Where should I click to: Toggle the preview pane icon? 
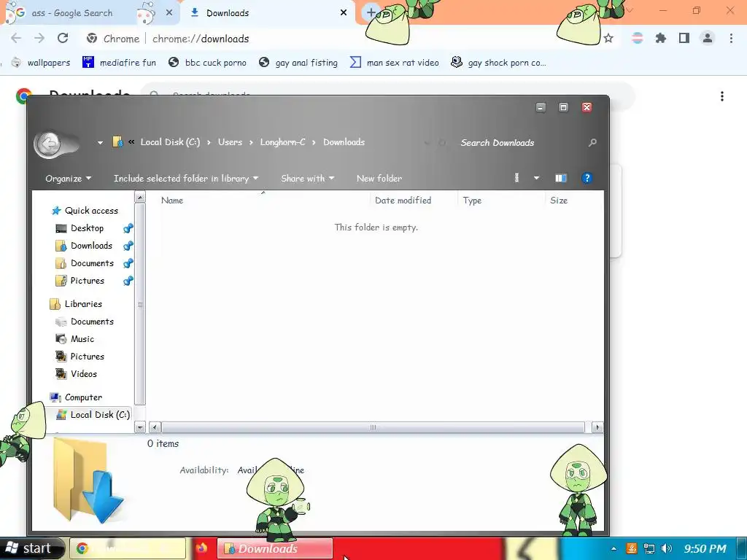pyautogui.click(x=561, y=178)
